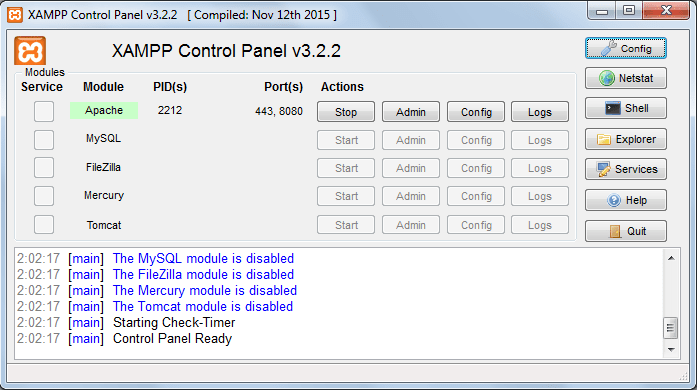Toggle the FileZilla service checkbox
The width and height of the screenshot is (697, 390).
point(44,168)
